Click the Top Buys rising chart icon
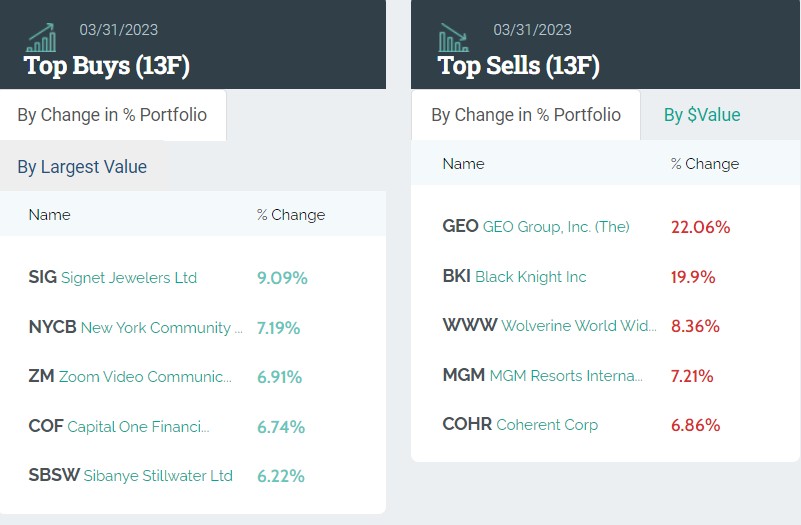Screen dimensions: 801x525 click(x=42, y=39)
